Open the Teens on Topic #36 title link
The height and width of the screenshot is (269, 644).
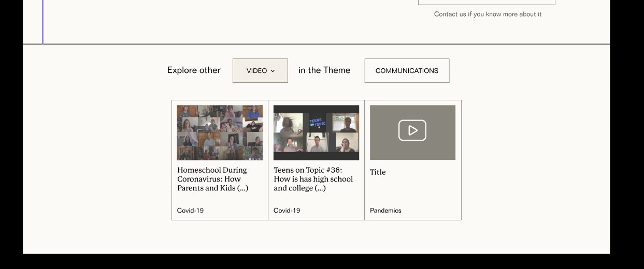[313, 179]
